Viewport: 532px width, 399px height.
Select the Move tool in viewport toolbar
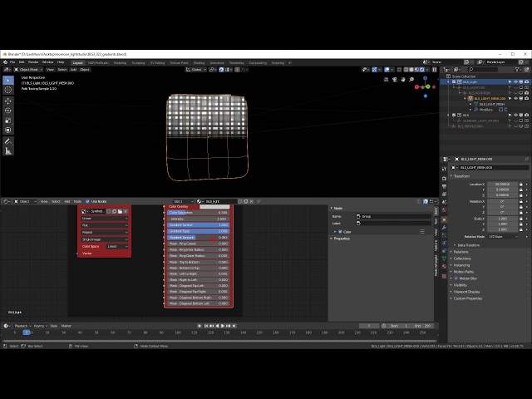(8, 101)
